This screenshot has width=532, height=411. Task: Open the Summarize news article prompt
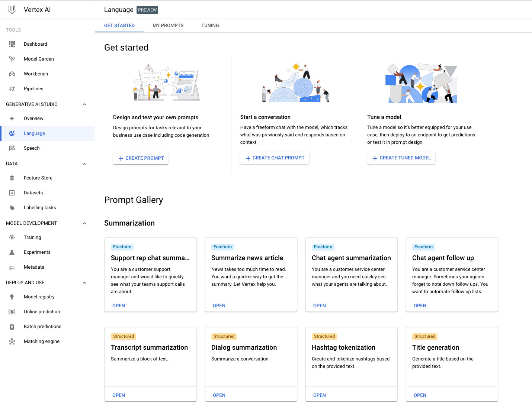(x=219, y=306)
